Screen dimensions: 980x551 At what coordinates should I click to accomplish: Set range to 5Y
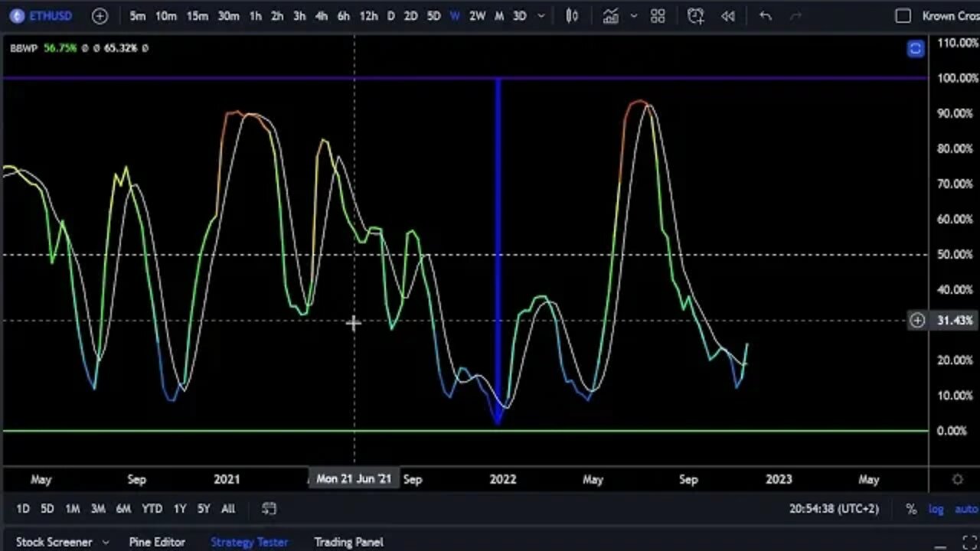pyautogui.click(x=204, y=508)
